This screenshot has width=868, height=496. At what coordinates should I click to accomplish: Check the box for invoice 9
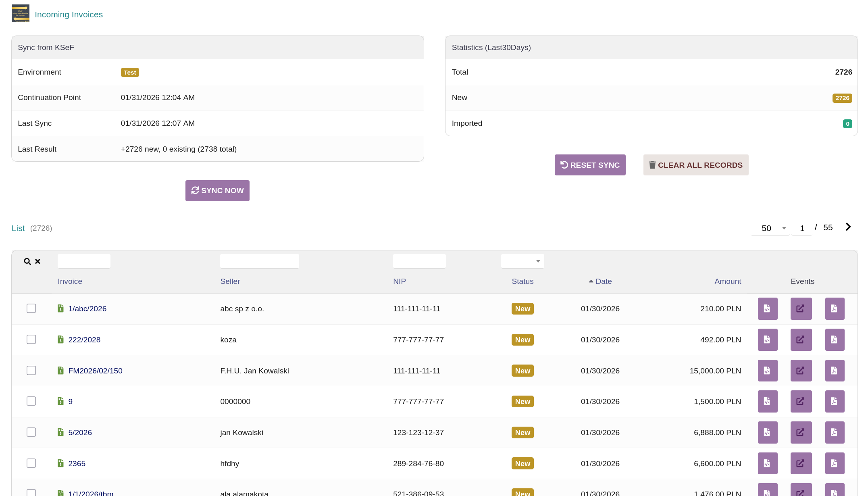pos(31,401)
